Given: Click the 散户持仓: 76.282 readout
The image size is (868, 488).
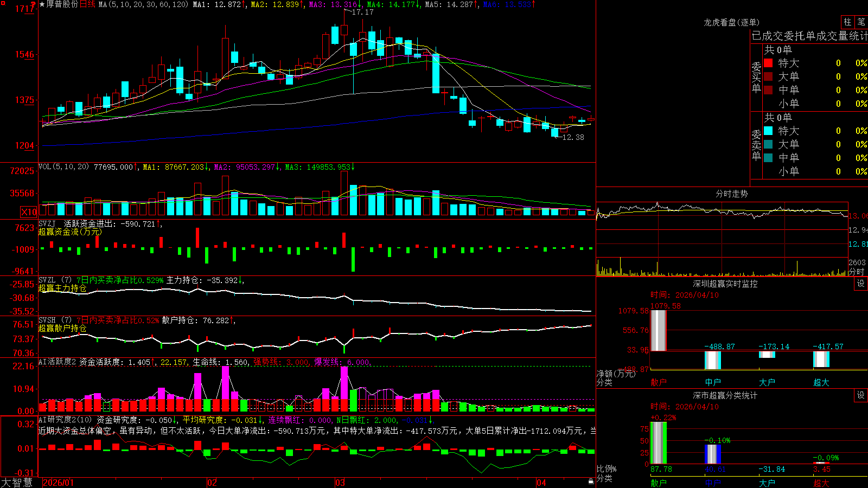Looking at the screenshot, I should 195,320.
